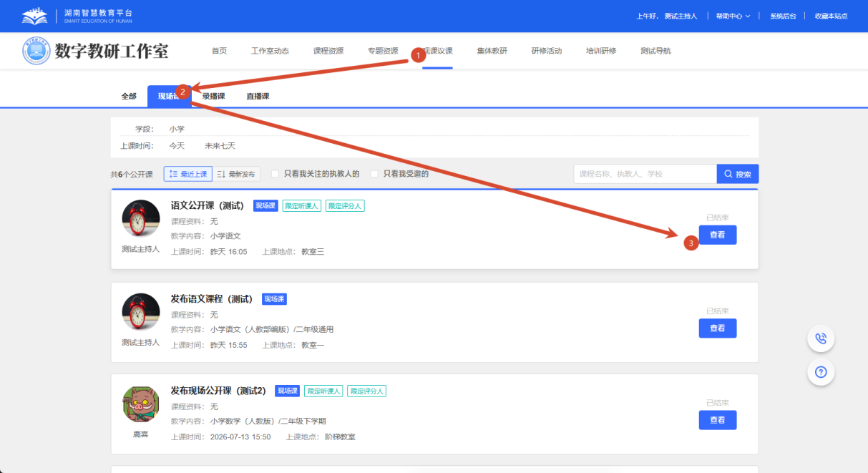Click the search magnifier button 搜索
868x473 pixels.
click(738, 174)
